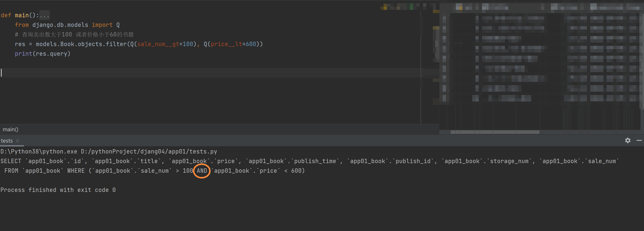The image size is (644, 231).
Task: Click the WHERE keyword in the console SQL
Action: [76, 171]
